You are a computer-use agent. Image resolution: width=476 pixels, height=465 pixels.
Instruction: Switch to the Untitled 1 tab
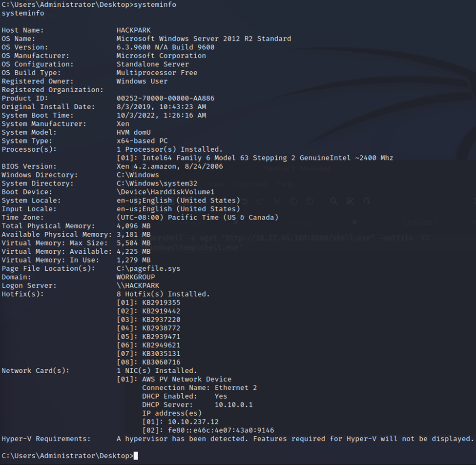point(420,223)
